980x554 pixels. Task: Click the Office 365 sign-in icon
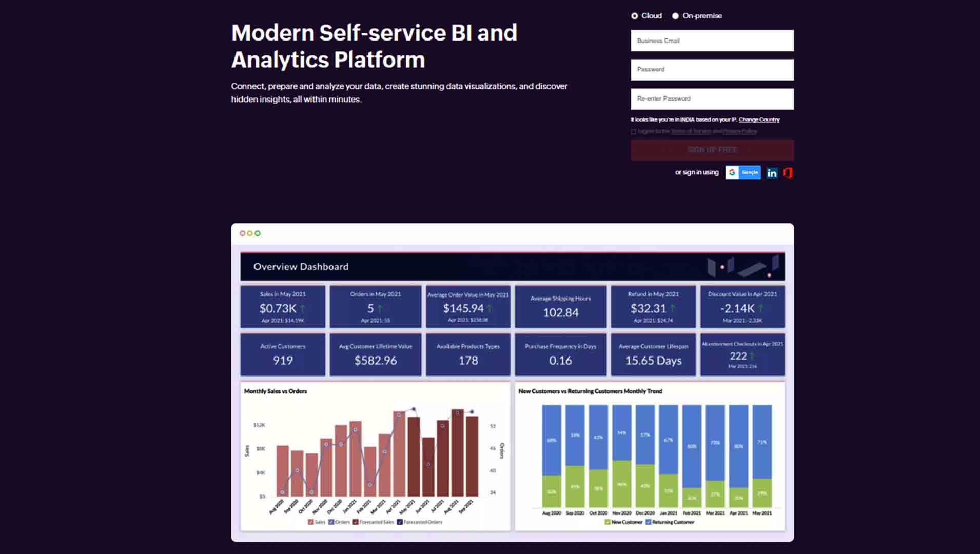[x=788, y=173]
